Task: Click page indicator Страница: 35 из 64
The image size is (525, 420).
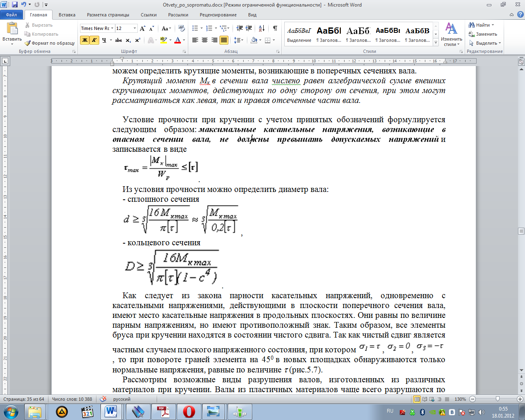Action: pos(24,399)
